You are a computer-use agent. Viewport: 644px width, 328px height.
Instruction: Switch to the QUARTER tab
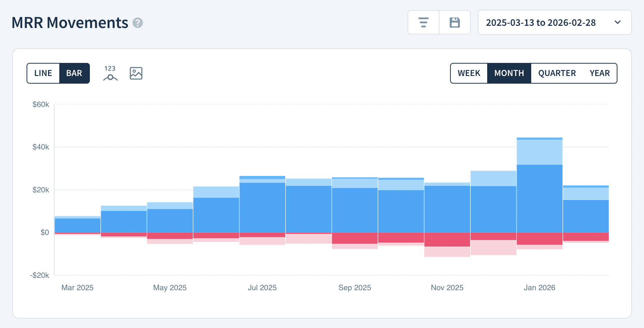click(x=557, y=73)
